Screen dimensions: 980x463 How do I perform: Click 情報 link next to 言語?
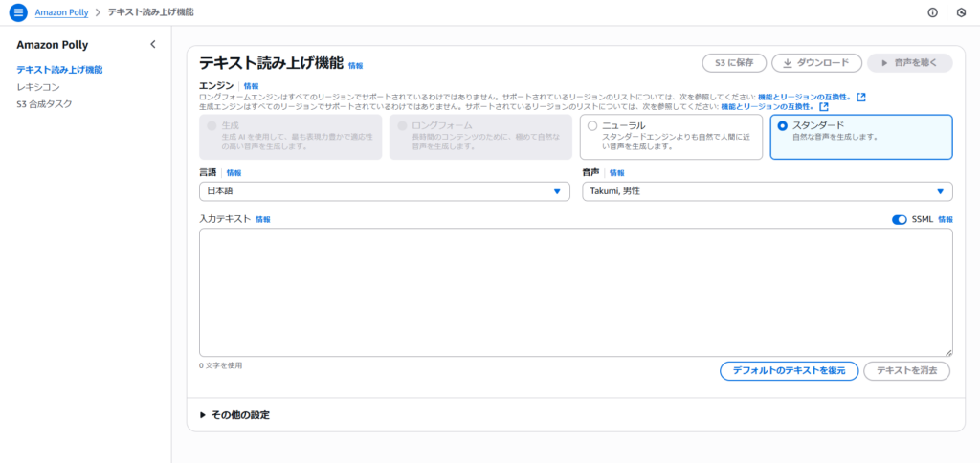(234, 173)
